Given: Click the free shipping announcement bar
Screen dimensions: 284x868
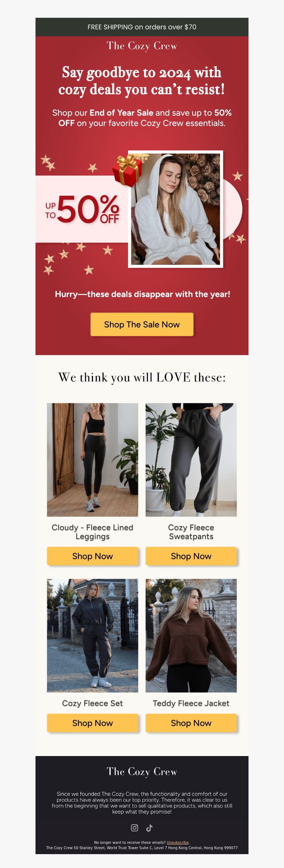Looking at the screenshot, I should (142, 27).
